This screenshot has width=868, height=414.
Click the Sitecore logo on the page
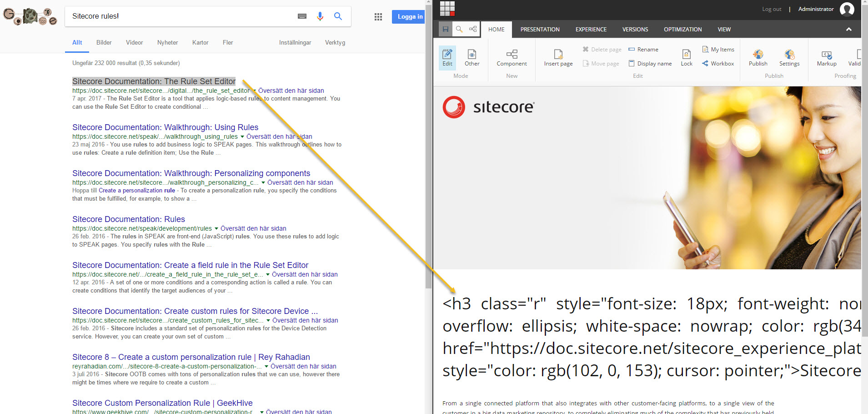pyautogui.click(x=488, y=107)
